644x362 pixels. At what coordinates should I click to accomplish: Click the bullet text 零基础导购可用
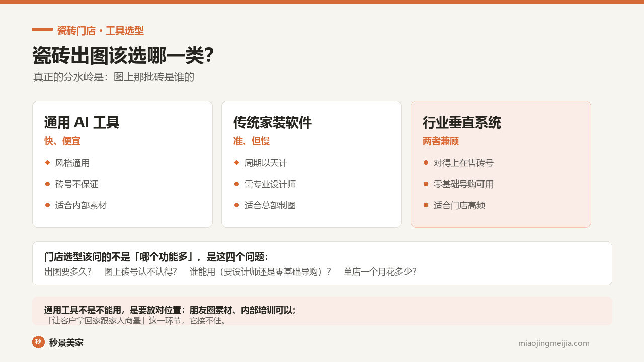[463, 185]
